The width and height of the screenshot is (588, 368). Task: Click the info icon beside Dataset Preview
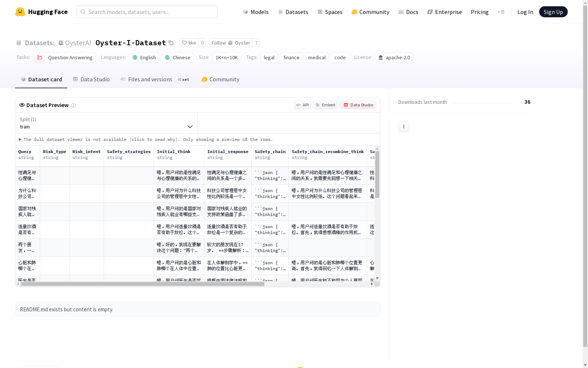[x=73, y=105]
